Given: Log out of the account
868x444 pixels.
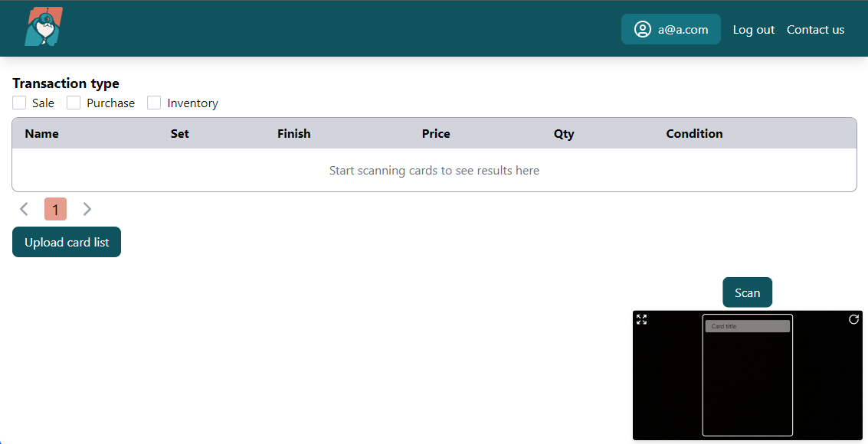Looking at the screenshot, I should 753,29.
